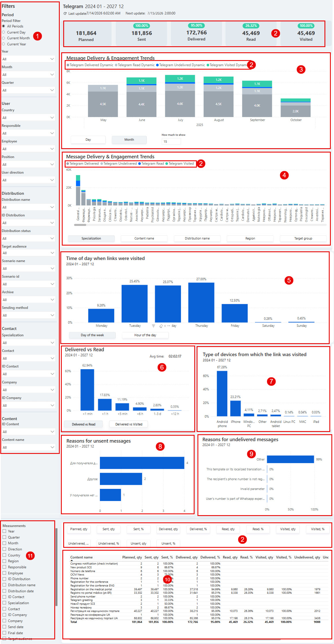Enable the Direction measurement checkbox
Screen dimensions: 334x644
tap(4, 549)
